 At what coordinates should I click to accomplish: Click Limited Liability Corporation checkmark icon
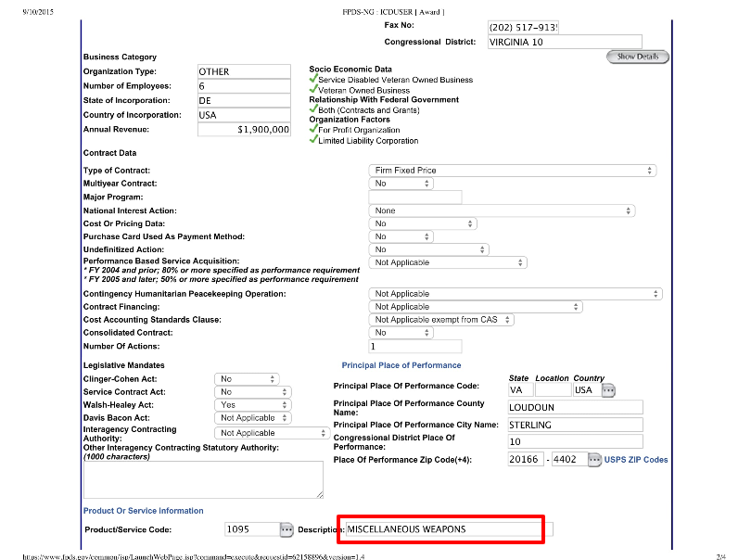point(313,140)
